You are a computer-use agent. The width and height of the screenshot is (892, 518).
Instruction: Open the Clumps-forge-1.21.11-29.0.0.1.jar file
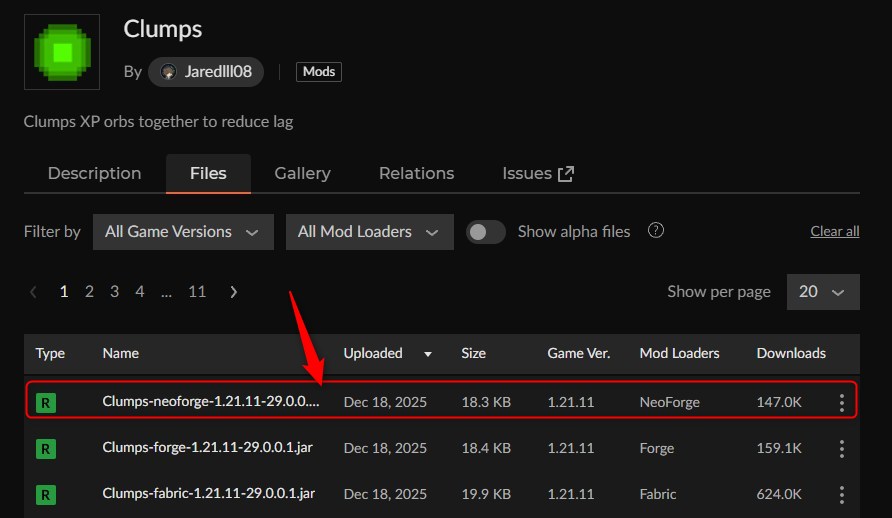click(x=208, y=448)
